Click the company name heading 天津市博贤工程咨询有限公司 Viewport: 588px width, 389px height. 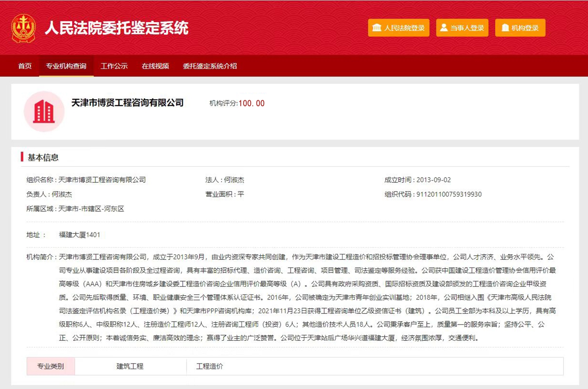(127, 103)
